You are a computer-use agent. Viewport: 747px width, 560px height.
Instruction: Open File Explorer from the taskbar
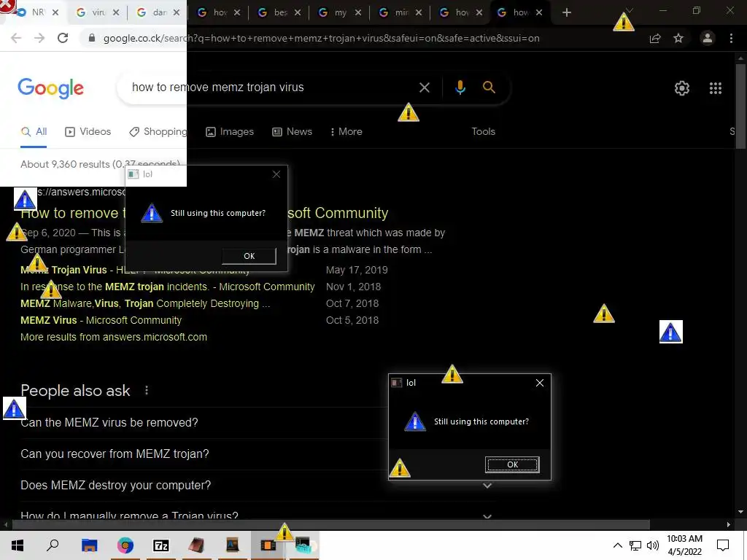89,545
